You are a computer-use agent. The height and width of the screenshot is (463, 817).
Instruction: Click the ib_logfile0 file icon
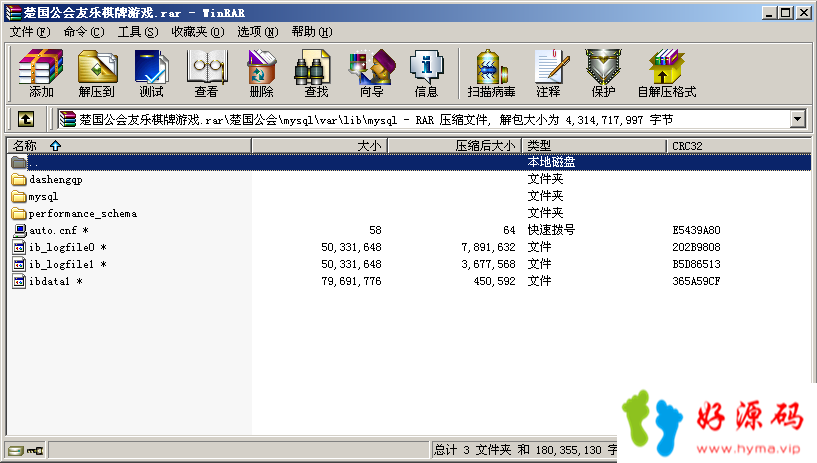click(x=19, y=247)
